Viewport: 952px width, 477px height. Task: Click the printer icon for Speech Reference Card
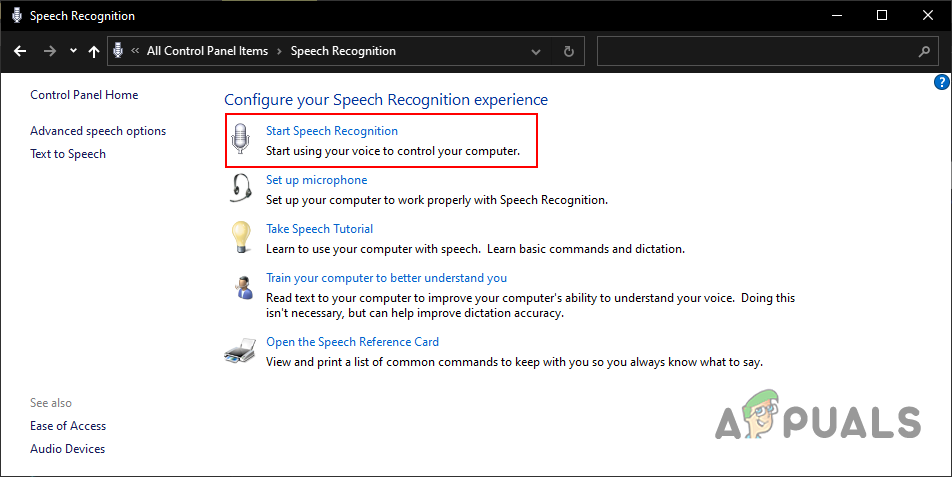coord(241,351)
